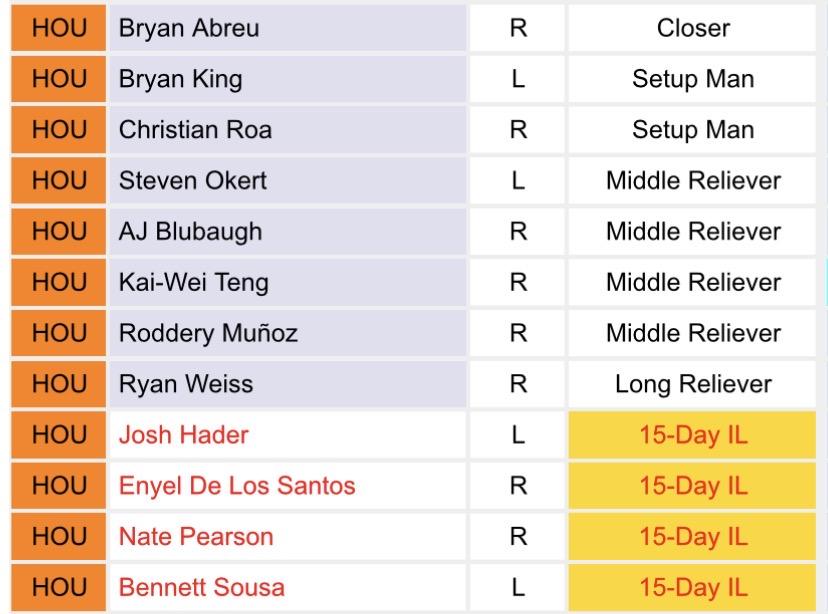This screenshot has height=614, width=828.
Task: Click the AJ Blubaugh name cell
Action: pos(190,232)
